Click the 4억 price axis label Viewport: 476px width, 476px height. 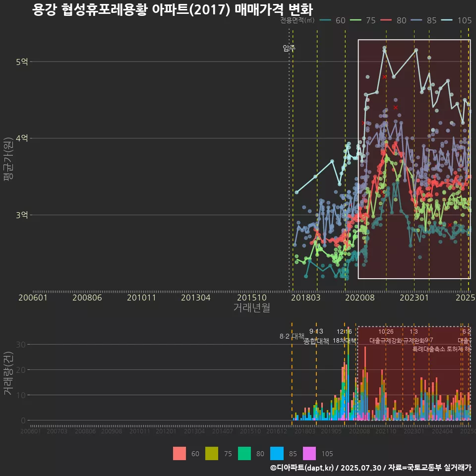(x=22, y=138)
